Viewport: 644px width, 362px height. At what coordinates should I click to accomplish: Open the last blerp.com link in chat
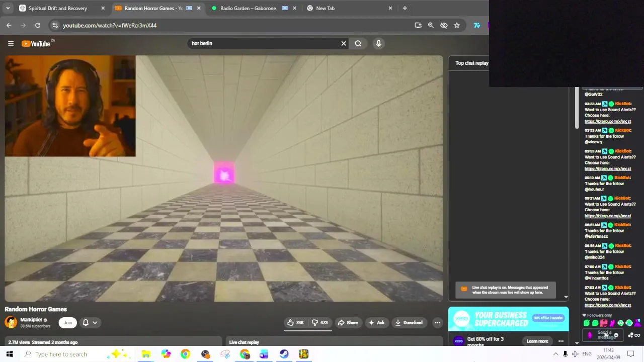point(607,305)
